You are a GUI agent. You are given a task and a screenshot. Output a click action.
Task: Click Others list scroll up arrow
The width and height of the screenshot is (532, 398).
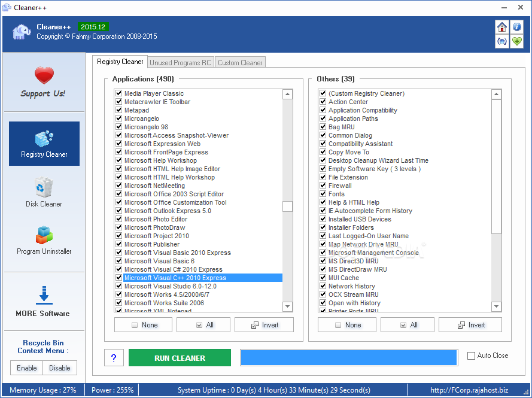tap(496, 94)
